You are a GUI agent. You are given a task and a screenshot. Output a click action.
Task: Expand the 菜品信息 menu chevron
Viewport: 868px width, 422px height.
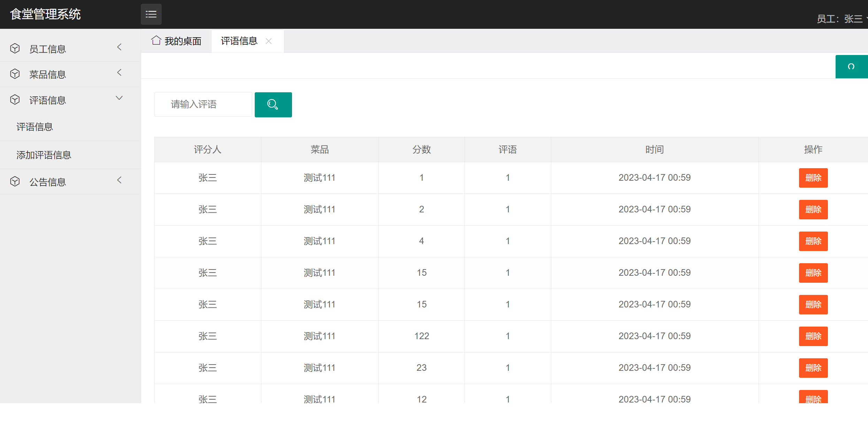click(x=120, y=73)
